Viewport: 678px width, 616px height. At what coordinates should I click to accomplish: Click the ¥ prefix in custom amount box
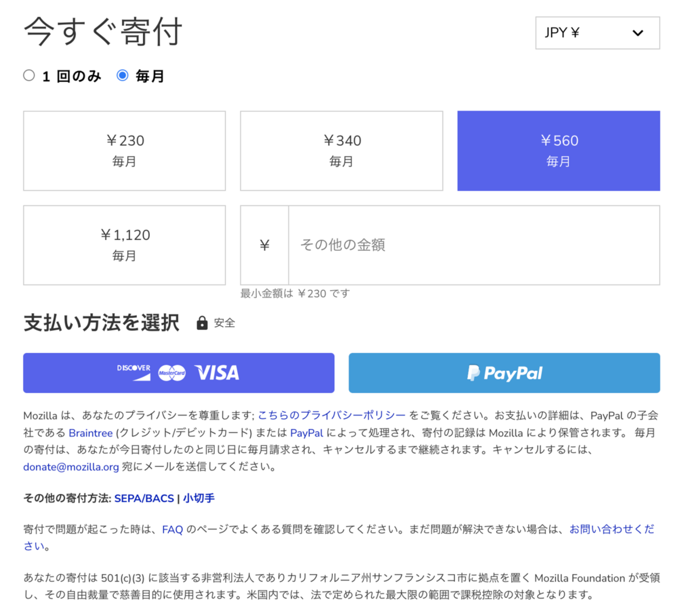[265, 245]
